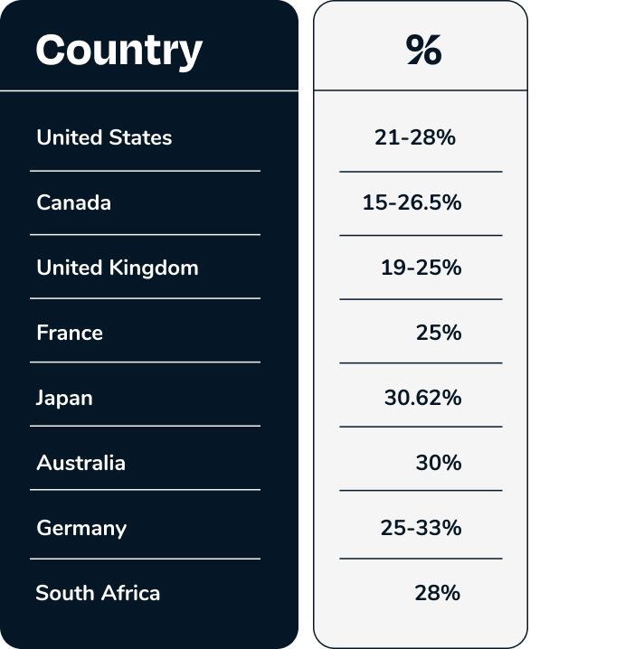Select the United Kingdom row label
The height and width of the screenshot is (649, 644).
(118, 268)
